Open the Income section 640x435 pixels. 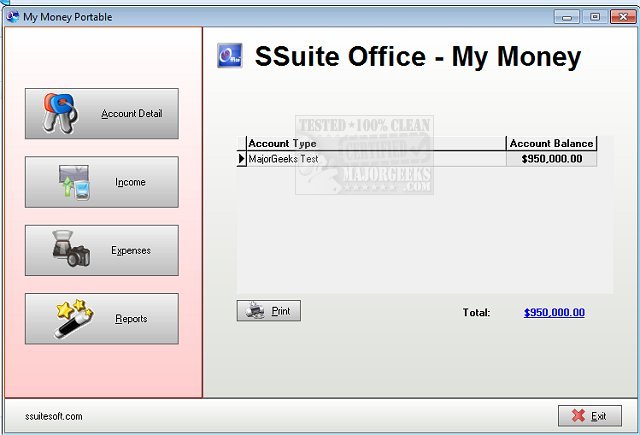pos(102,182)
